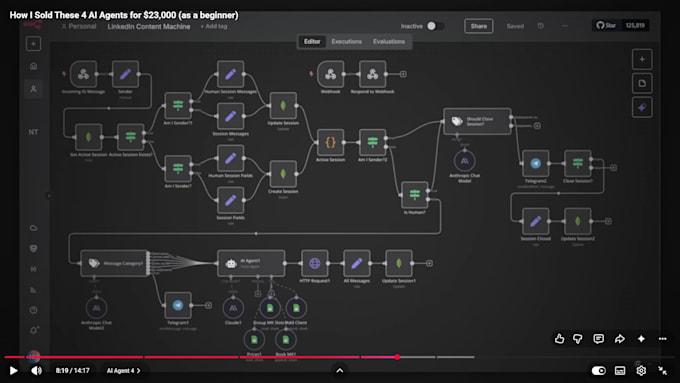Select the AI Agent1 robot node
Viewport: 680px width, 383px height.
tap(251, 263)
